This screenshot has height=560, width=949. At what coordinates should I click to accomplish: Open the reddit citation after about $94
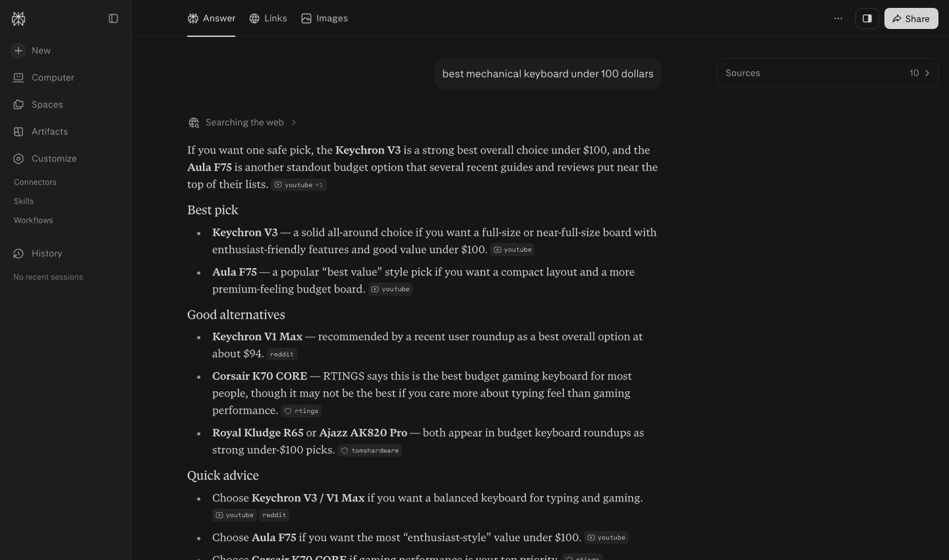[282, 354]
